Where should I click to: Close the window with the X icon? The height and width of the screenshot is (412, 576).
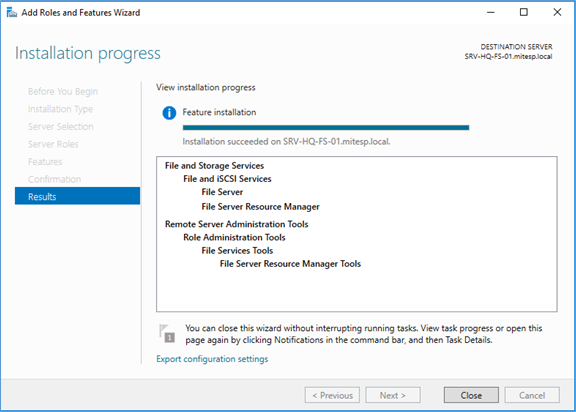tap(557, 12)
